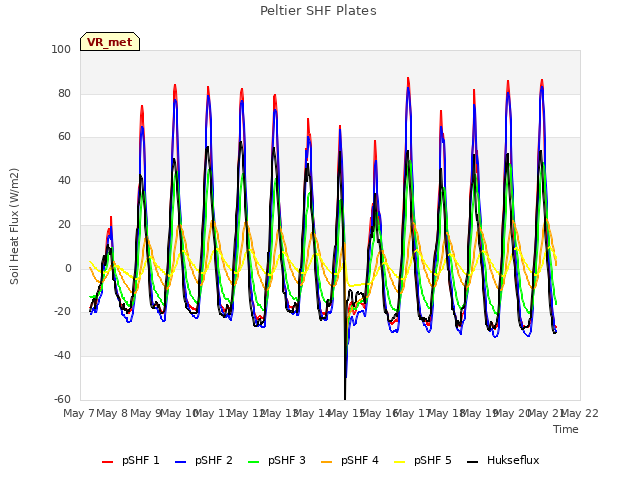The width and height of the screenshot is (640, 480).
Task: Click the 0 y-axis tick label
Action: pyautogui.click(x=68, y=268)
